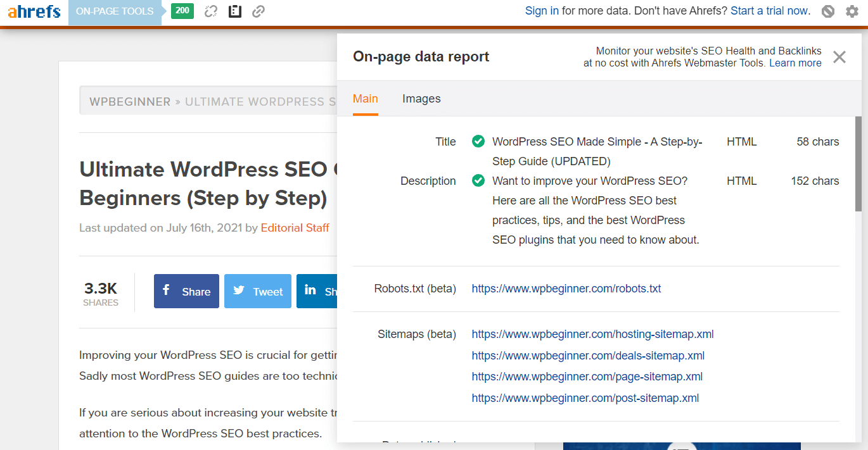Viewport: 868px width, 450px height.
Task: Click the green 200 status code badge
Action: [x=182, y=11]
